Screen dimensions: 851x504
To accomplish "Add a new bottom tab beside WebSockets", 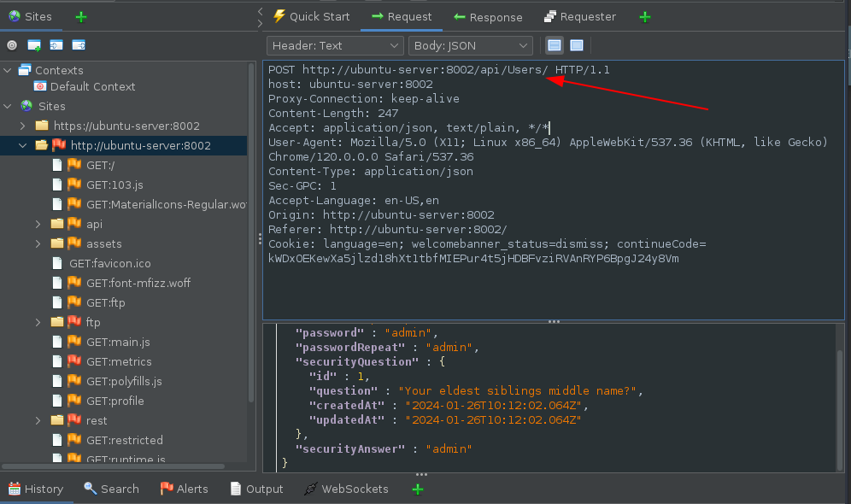I will click(417, 489).
